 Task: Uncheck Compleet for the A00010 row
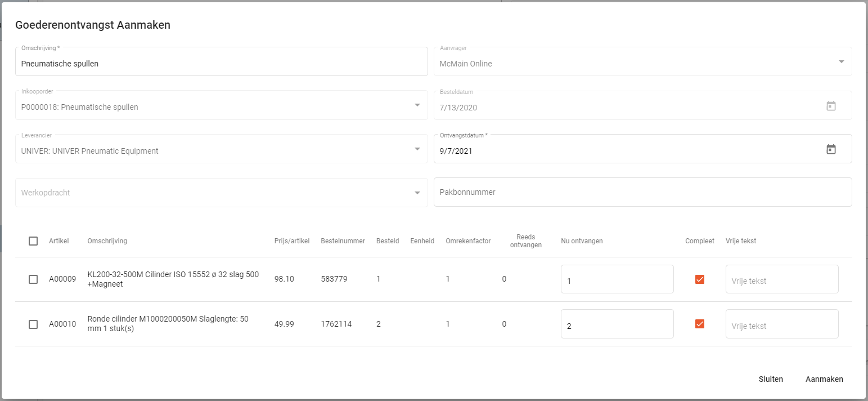700,324
